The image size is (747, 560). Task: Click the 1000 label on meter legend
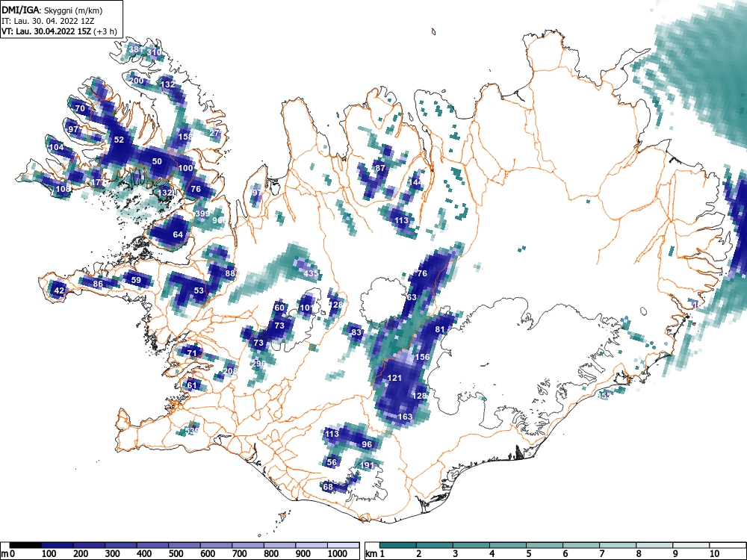pos(338,554)
